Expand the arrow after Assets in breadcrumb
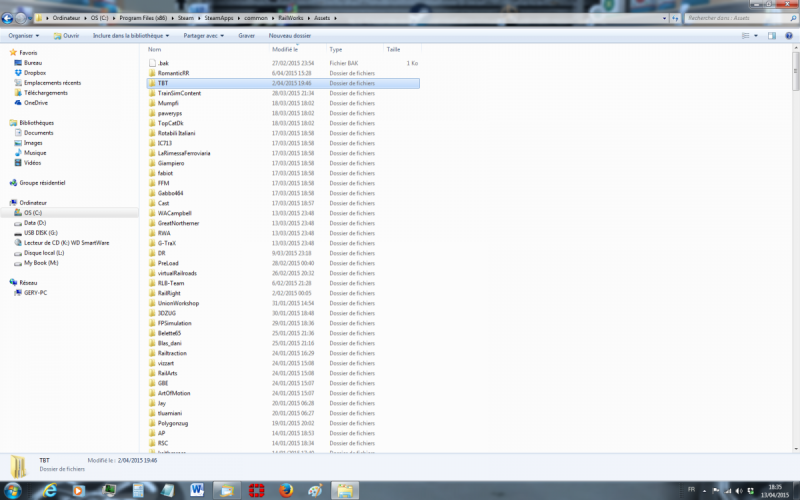The height and width of the screenshot is (500, 800). [335, 18]
